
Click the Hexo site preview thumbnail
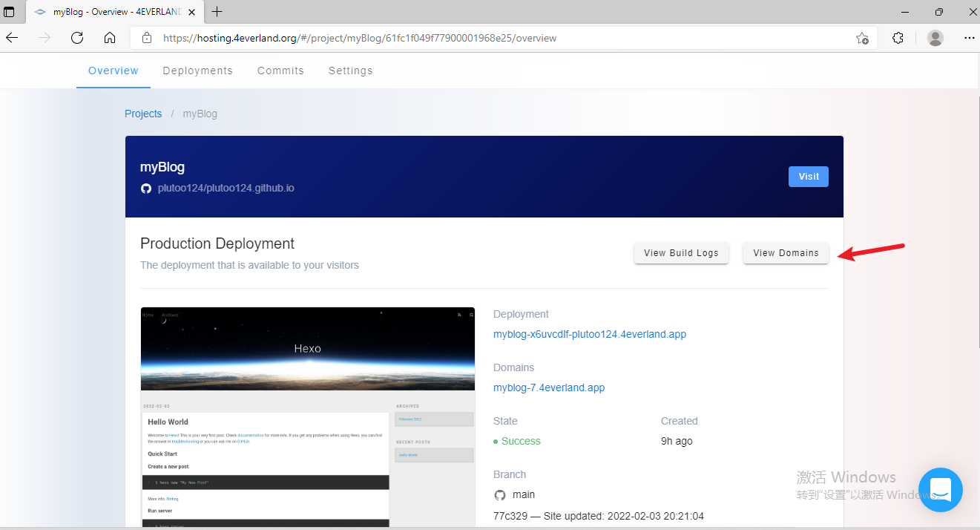[308, 417]
